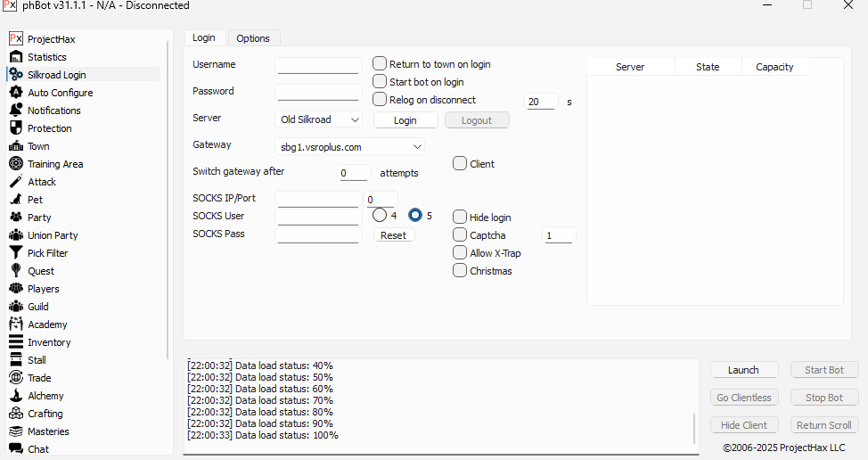The height and width of the screenshot is (460, 868).
Task: Click the Username input field
Action: [x=317, y=65]
